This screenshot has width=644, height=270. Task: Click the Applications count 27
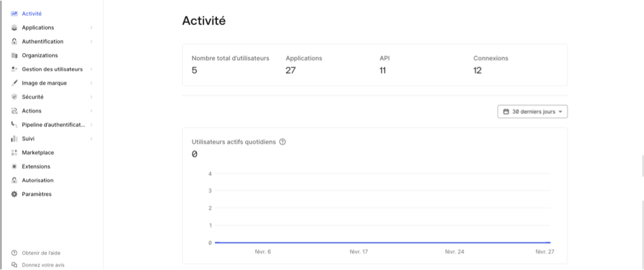(x=291, y=71)
